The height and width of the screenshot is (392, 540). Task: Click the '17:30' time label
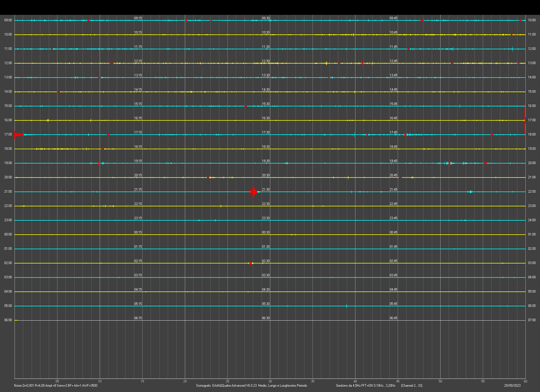tap(266, 132)
